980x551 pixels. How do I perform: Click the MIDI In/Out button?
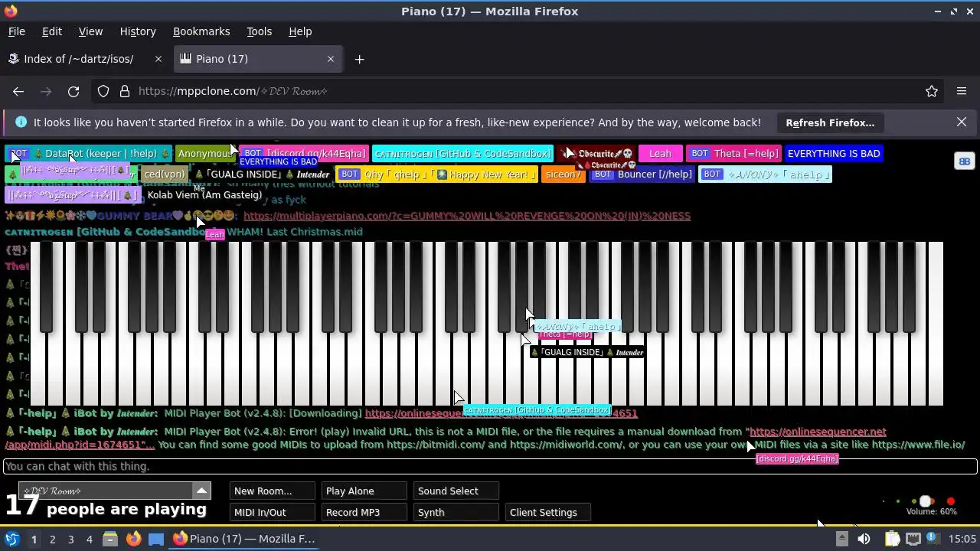tap(272, 512)
